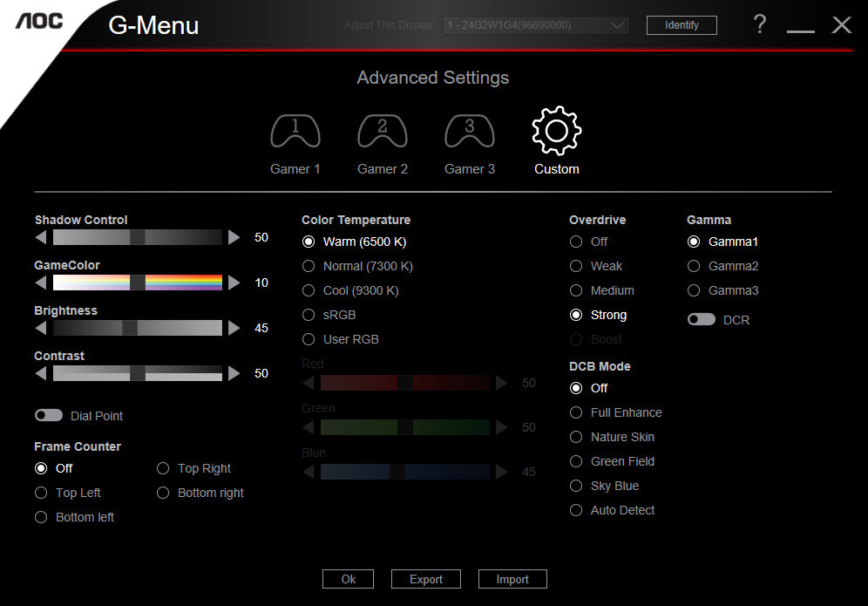Click the Brightness slider handle
Image resolution: width=868 pixels, height=606 pixels.
pos(130,328)
